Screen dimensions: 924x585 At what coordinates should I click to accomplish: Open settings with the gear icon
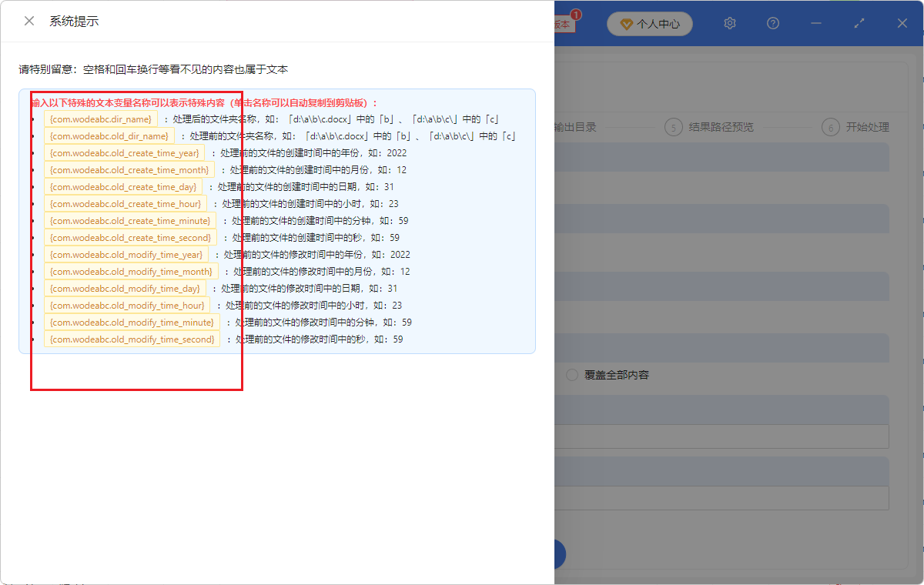[x=729, y=23]
